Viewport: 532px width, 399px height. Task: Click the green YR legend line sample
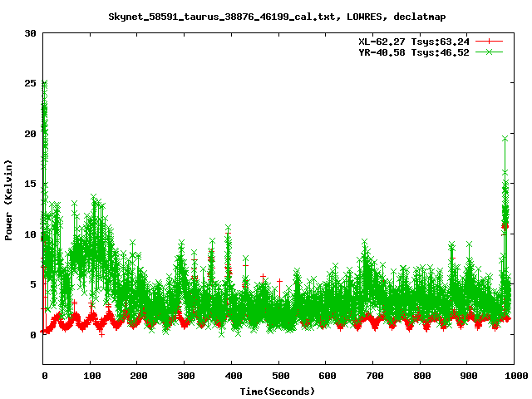(x=489, y=52)
